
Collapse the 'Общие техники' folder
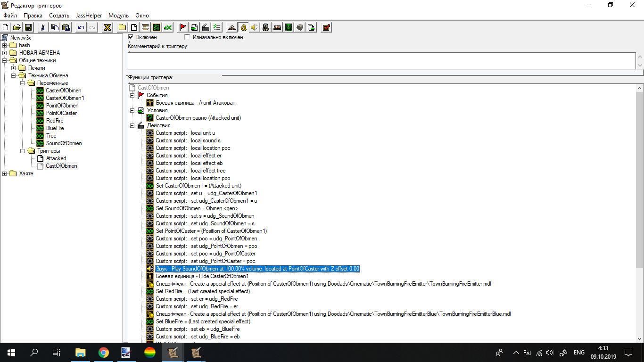(x=5, y=60)
